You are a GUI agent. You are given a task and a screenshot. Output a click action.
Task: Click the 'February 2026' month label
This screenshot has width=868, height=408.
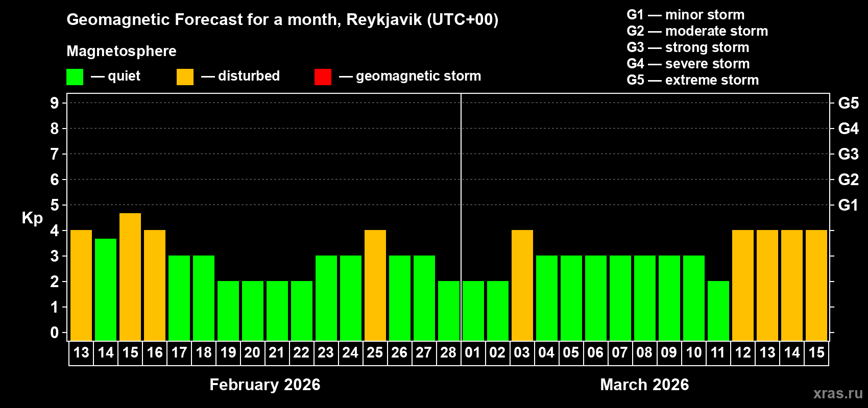coord(265,385)
